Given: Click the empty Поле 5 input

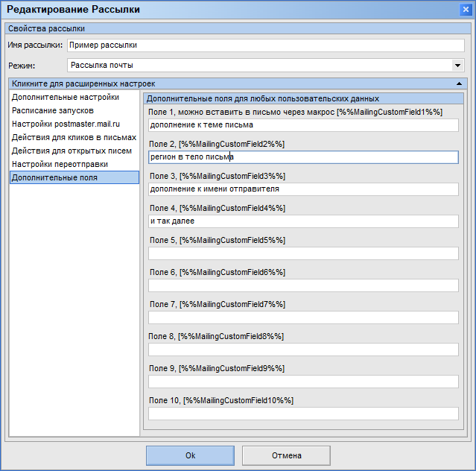Looking at the screenshot, I should pyautogui.click(x=303, y=253).
